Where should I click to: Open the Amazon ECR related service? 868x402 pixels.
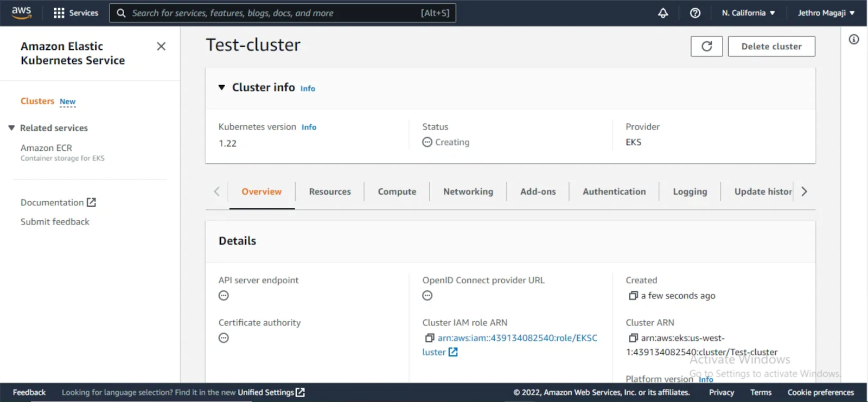click(x=46, y=148)
